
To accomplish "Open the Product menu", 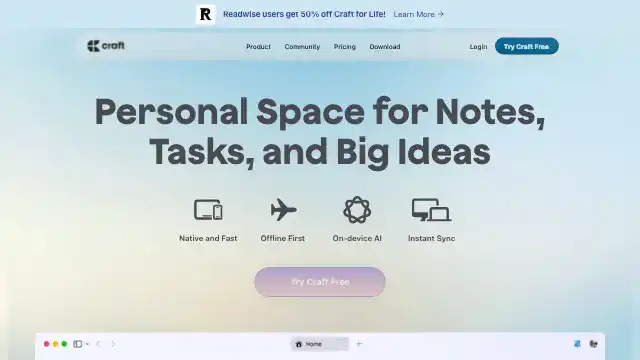I will pos(258,47).
